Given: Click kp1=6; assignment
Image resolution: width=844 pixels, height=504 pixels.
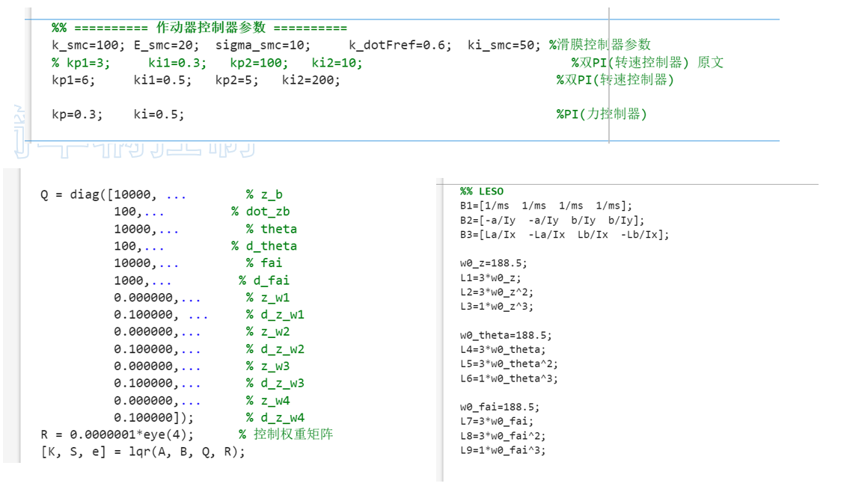Looking at the screenshot, I should pos(73,80).
